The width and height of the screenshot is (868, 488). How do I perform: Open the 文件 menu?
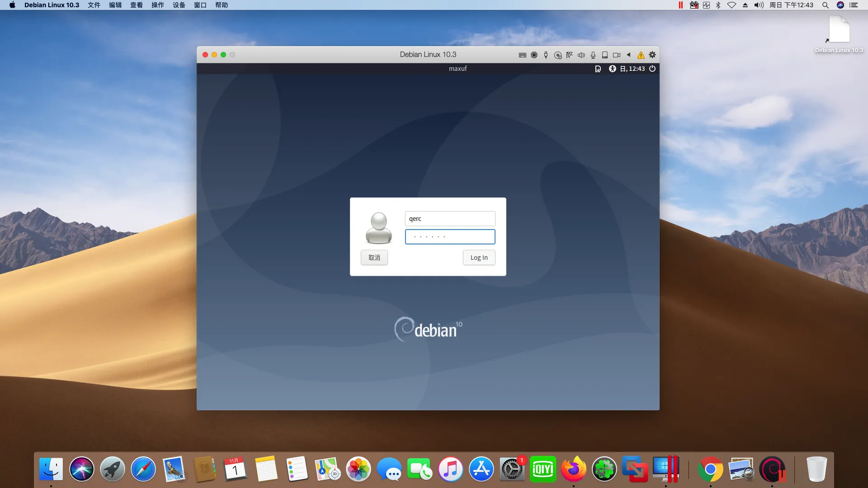[94, 5]
